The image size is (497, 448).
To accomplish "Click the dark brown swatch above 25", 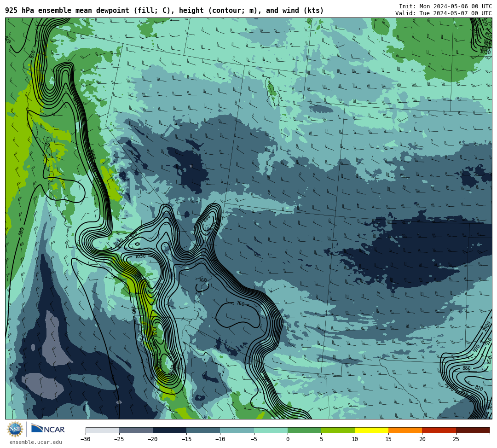I will [x=473, y=430].
